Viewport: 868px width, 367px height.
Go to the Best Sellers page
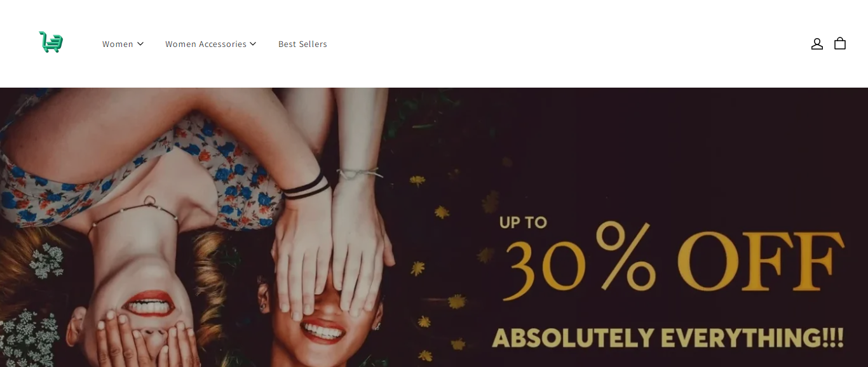pos(302,44)
